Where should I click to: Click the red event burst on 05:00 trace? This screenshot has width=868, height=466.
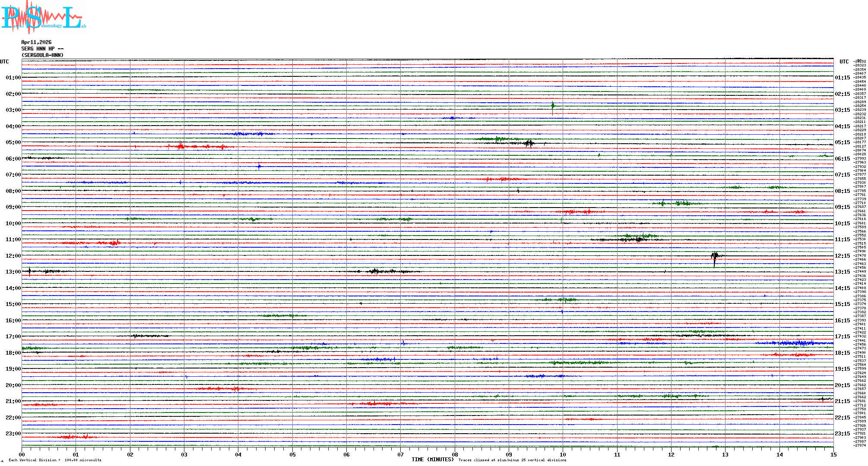point(181,146)
